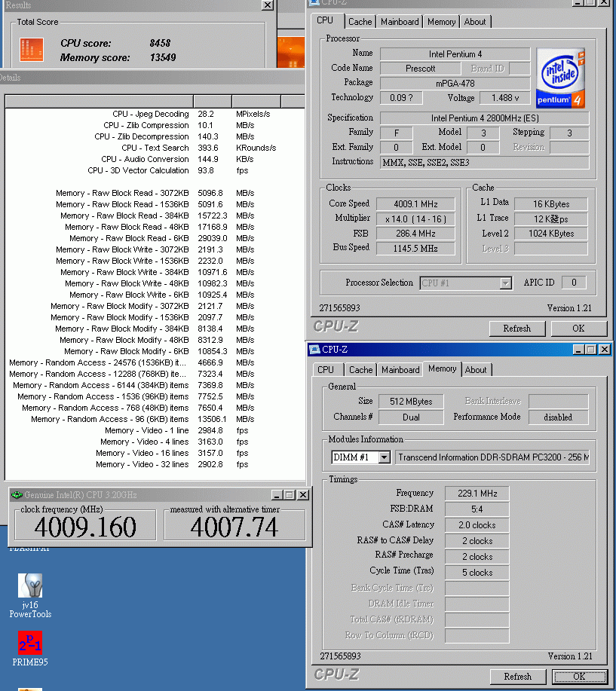Screen dimensions: 616x691
Task: Click the Memory score value 13549
Action: [x=163, y=58]
